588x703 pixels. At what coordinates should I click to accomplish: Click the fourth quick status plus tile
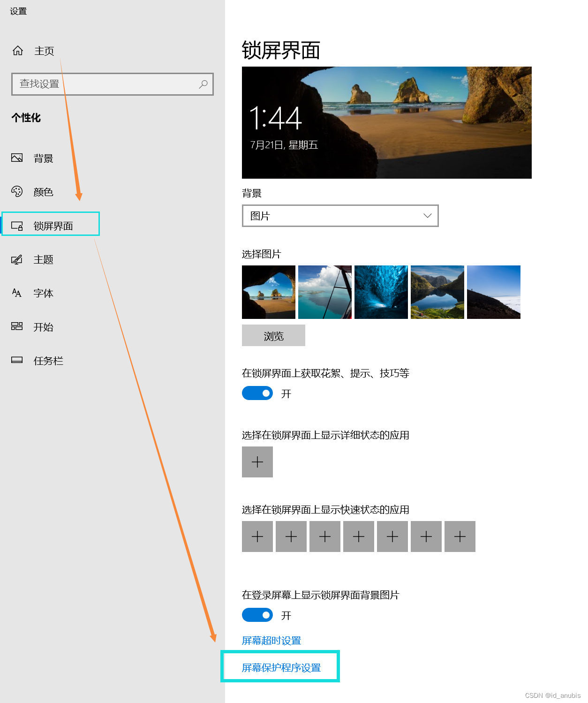(x=359, y=537)
